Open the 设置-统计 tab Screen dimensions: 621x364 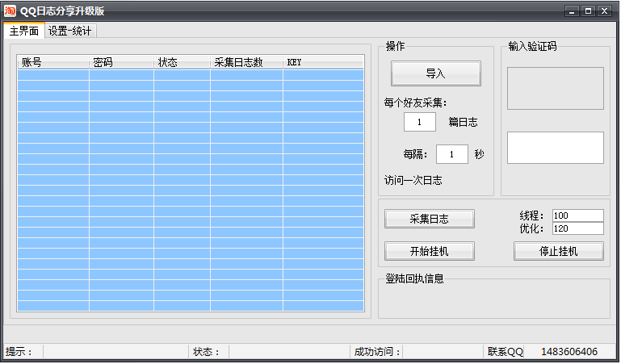[x=70, y=31]
